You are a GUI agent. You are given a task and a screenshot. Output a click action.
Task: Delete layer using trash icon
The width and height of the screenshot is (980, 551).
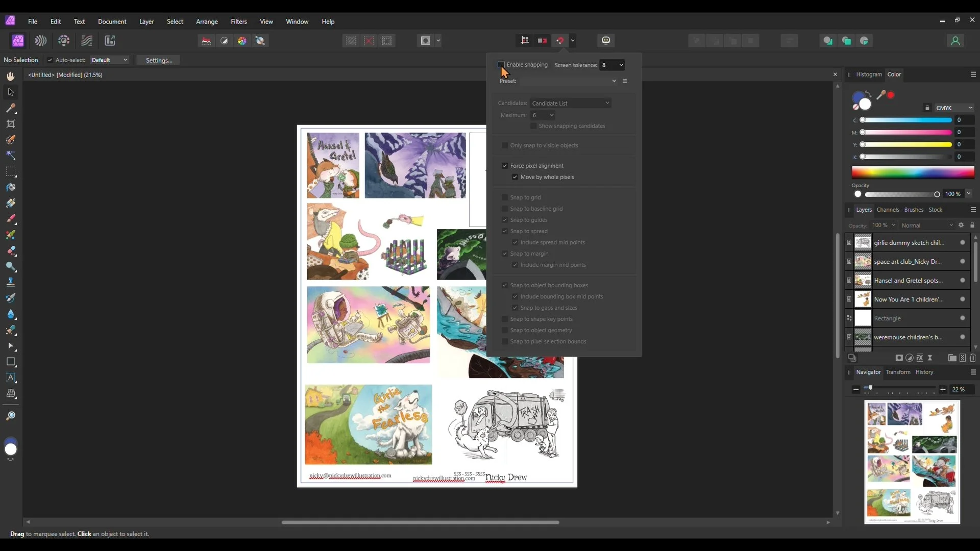click(x=973, y=358)
